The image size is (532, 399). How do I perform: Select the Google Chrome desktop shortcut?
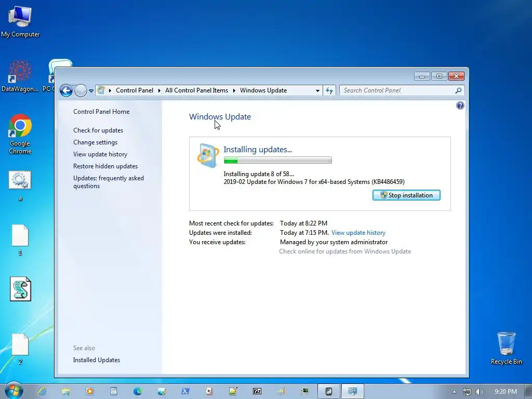(x=20, y=135)
